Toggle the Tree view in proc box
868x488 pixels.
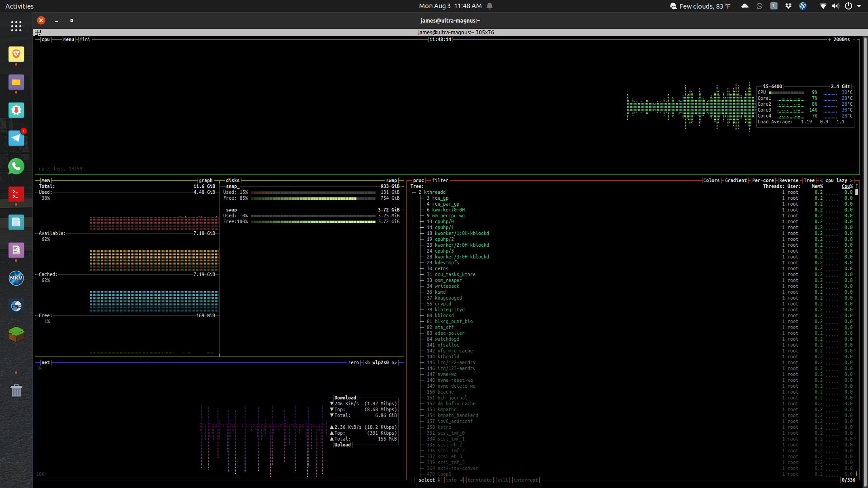coord(809,180)
